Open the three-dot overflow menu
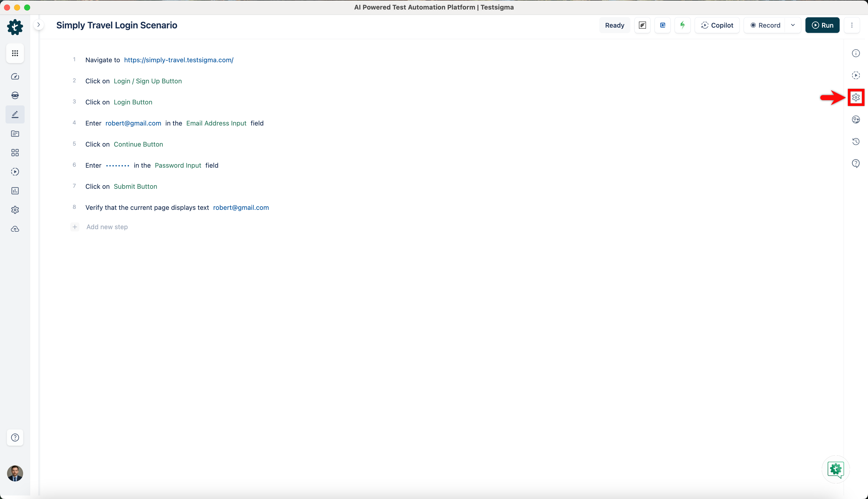The image size is (868, 499). [852, 25]
